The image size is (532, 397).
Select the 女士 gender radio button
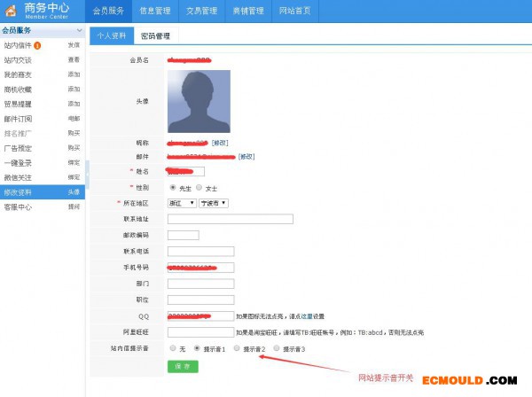pos(199,188)
